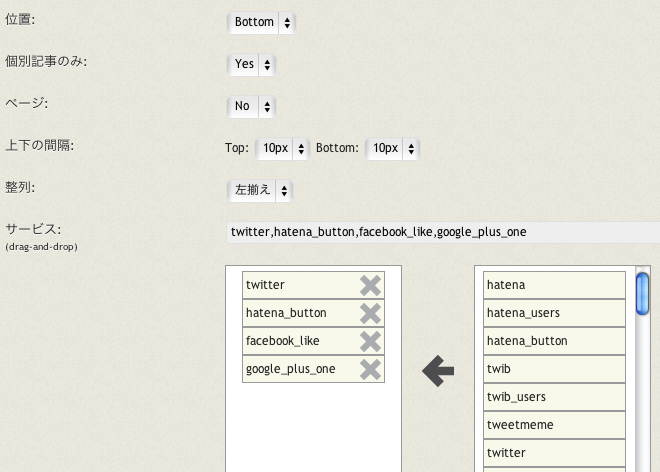Screen dimensions: 660x472
Task: Remove hatena_button from selected services
Action: tap(370, 314)
